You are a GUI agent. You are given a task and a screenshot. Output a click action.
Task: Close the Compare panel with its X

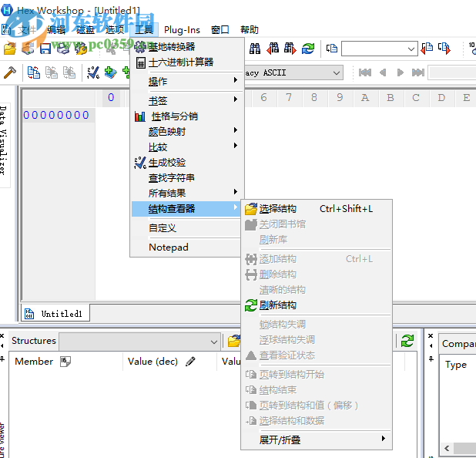[x=431, y=335]
